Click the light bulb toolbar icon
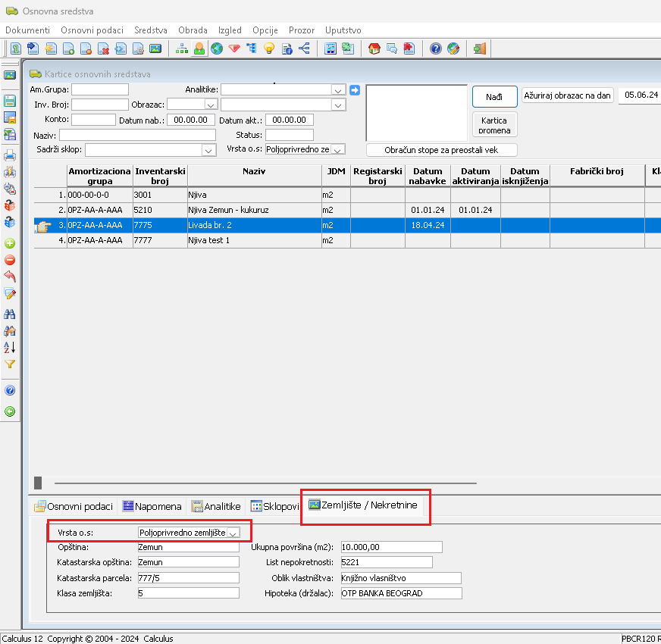661x644 pixels. point(268,48)
